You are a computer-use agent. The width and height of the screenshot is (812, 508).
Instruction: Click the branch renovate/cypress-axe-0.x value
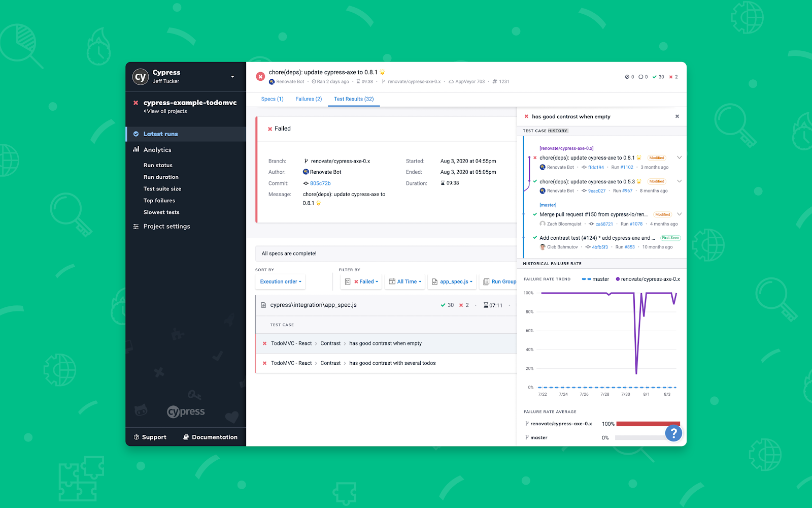pyautogui.click(x=336, y=161)
